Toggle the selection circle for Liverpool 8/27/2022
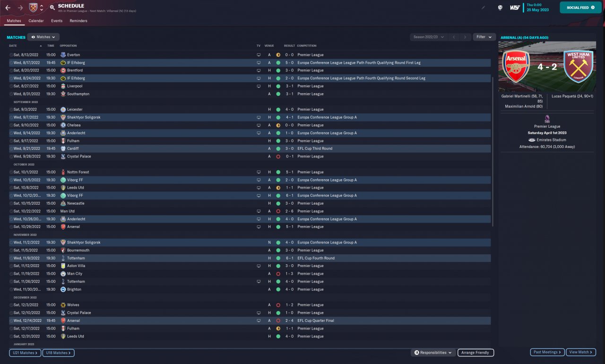 tap(11, 86)
